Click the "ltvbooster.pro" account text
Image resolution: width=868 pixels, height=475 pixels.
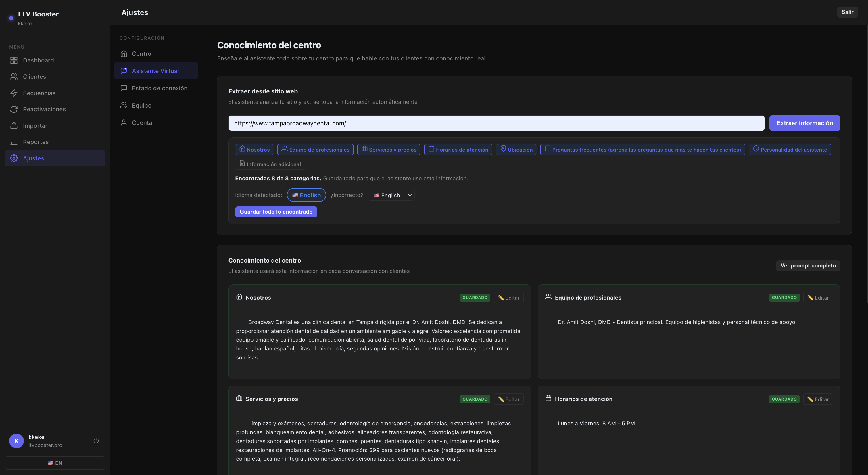pyautogui.click(x=45, y=445)
